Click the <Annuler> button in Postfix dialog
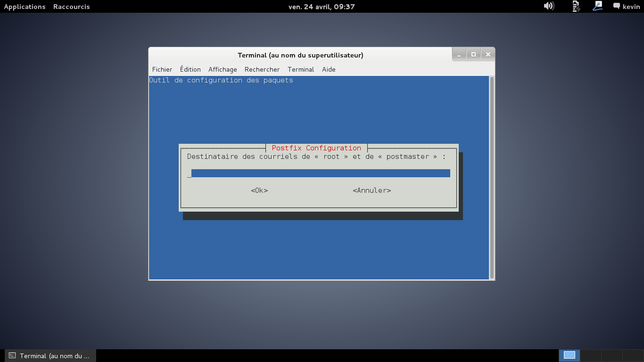This screenshot has width=644, height=362. click(x=372, y=190)
